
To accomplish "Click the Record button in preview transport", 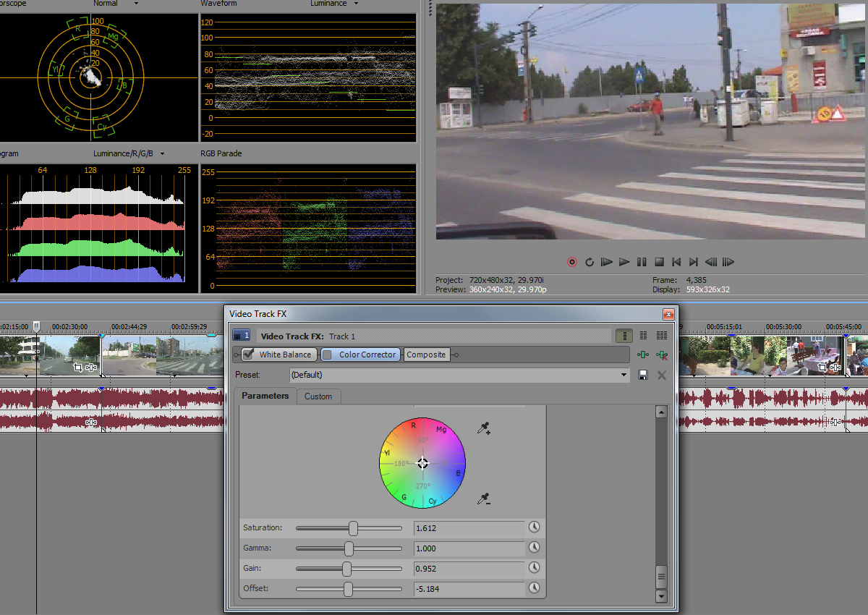I will [572, 262].
